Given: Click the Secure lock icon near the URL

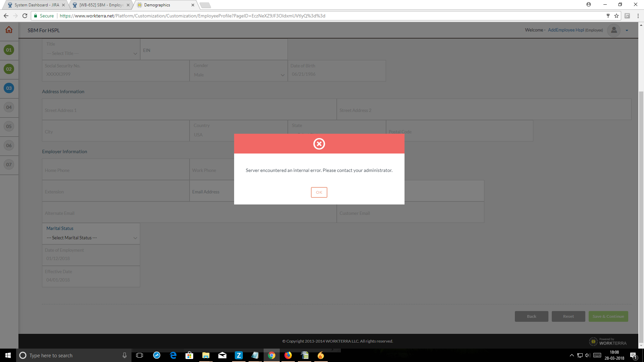Looking at the screenshot, I should (x=36, y=16).
